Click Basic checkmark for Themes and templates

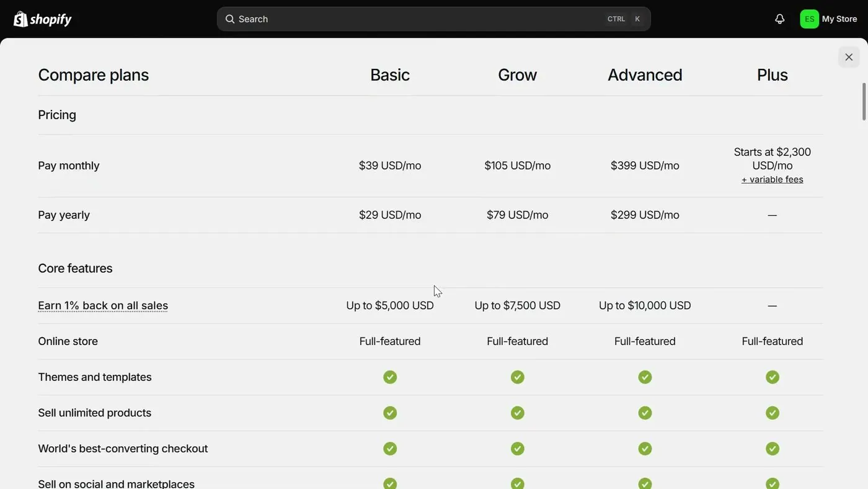click(x=390, y=377)
